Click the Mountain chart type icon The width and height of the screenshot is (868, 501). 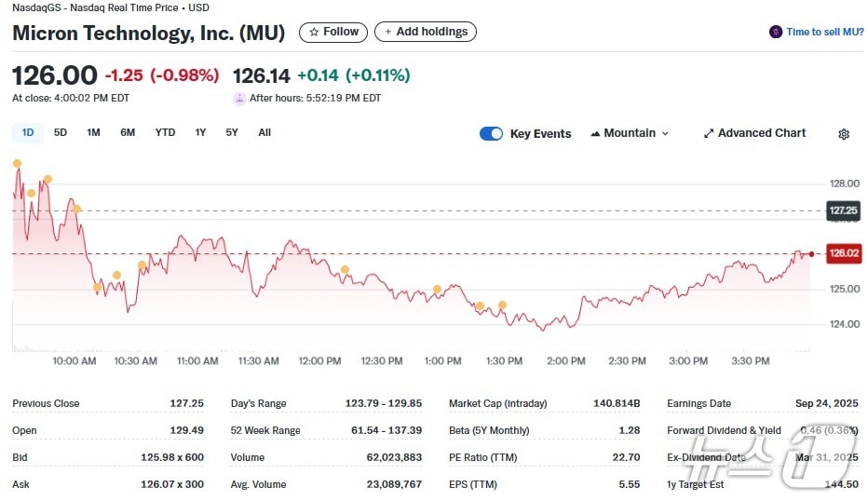(595, 134)
